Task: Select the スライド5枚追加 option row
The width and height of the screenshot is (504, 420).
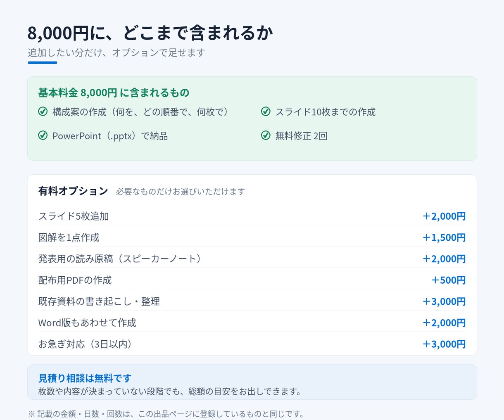Action: tap(252, 216)
